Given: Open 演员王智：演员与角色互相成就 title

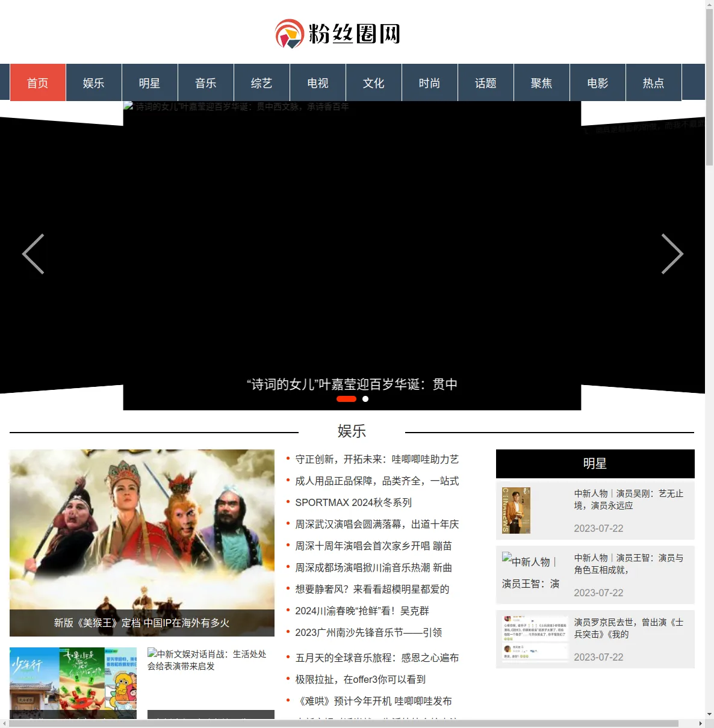Looking at the screenshot, I should [629, 564].
